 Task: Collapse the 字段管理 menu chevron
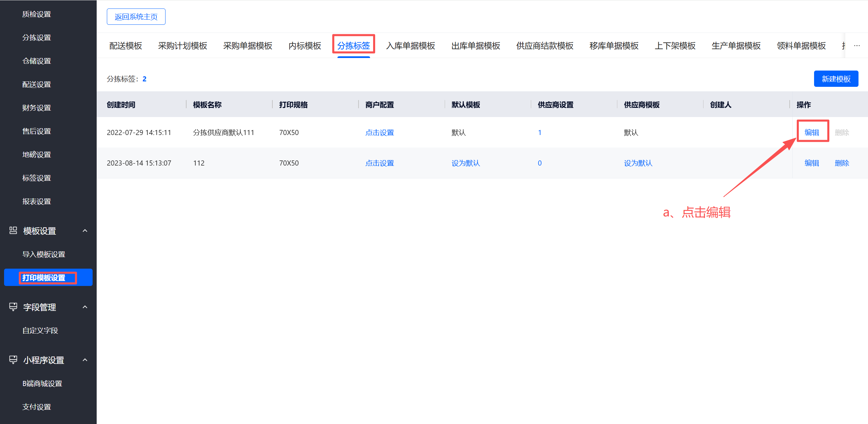click(85, 307)
